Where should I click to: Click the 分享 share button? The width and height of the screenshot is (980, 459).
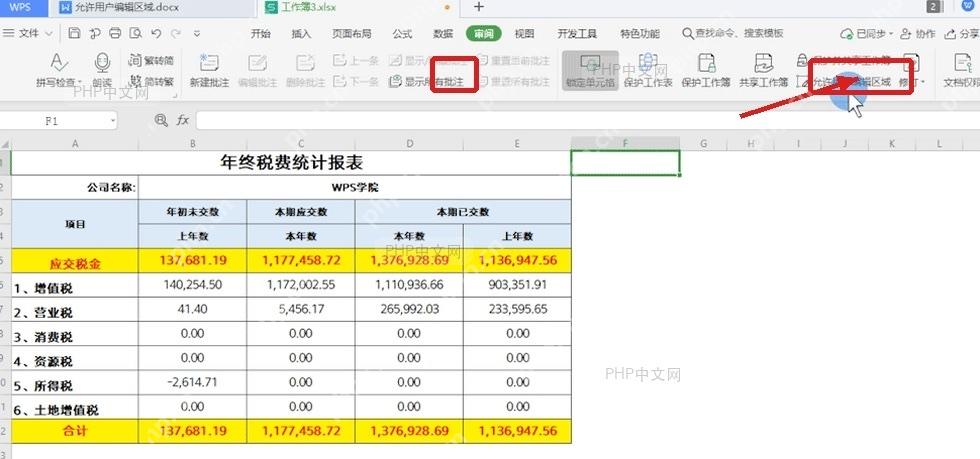click(x=962, y=34)
